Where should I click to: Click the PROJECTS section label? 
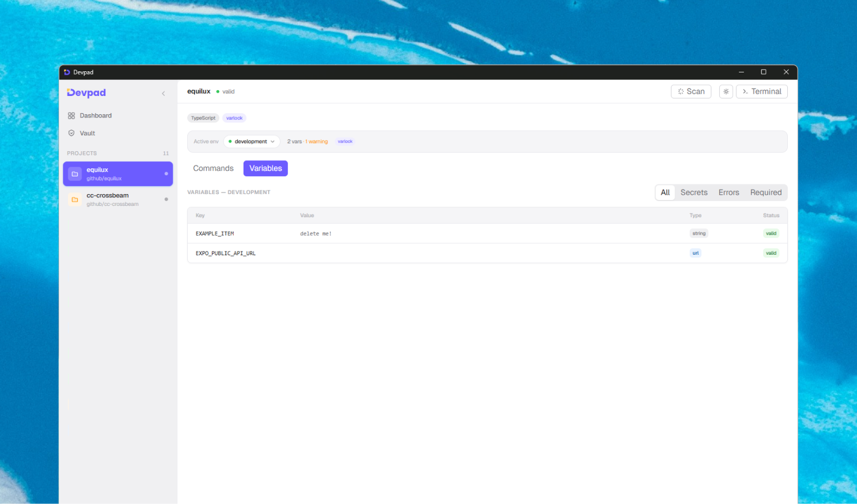[82, 153]
